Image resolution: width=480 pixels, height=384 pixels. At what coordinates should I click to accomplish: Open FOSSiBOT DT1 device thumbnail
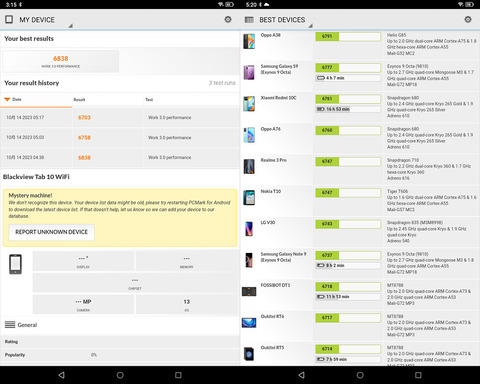point(249,291)
